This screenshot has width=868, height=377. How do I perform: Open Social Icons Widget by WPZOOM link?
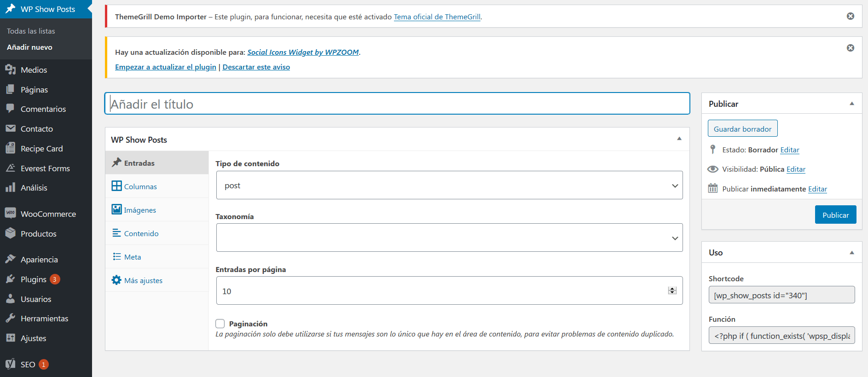tap(303, 52)
